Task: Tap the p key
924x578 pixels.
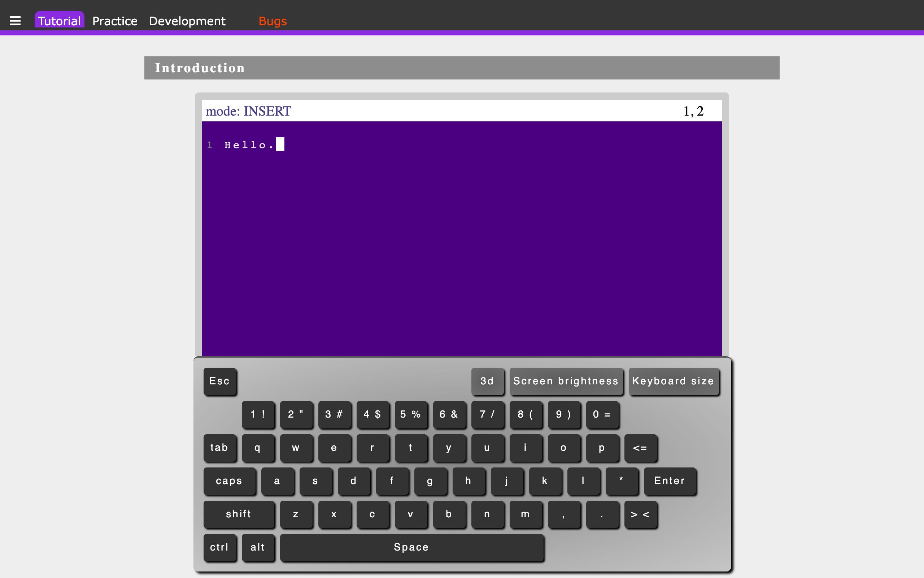Action: 602,448
